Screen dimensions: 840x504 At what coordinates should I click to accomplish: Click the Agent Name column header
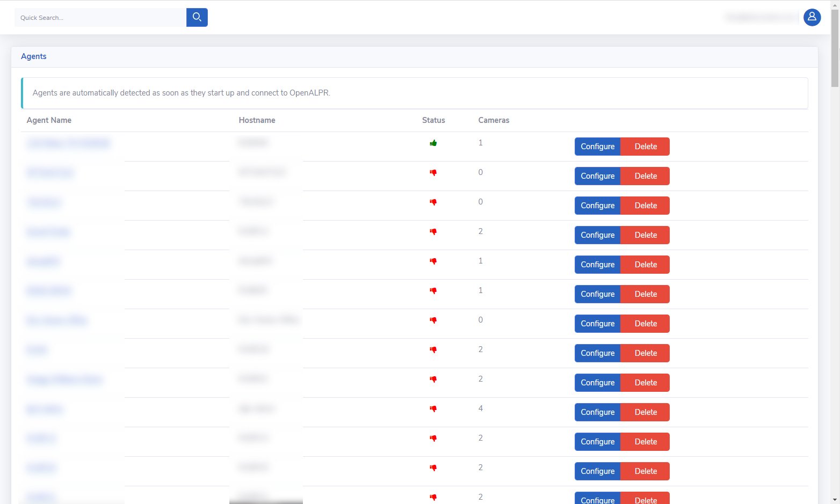click(x=49, y=120)
